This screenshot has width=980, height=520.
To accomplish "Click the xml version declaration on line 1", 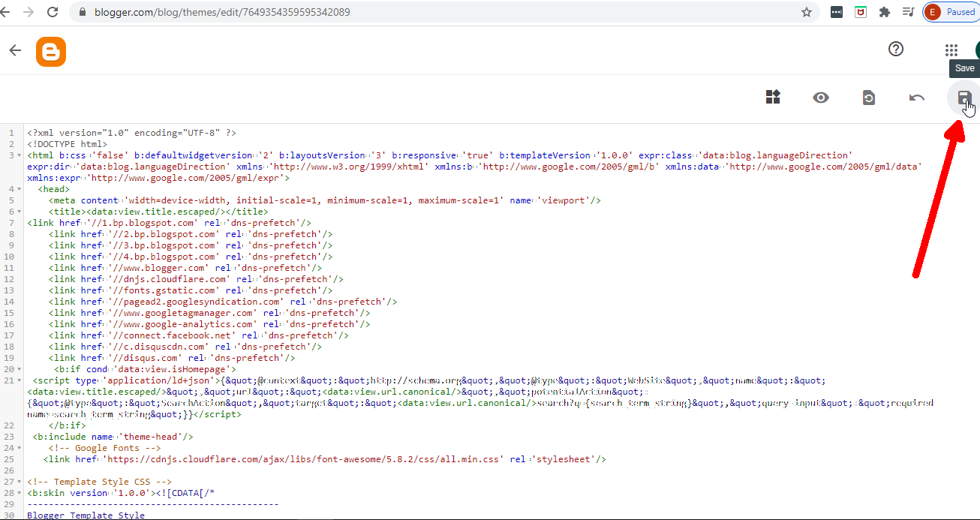I will click(x=132, y=133).
